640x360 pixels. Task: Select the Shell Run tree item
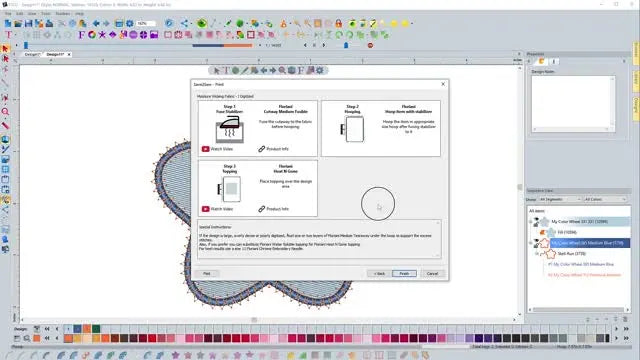[571, 253]
